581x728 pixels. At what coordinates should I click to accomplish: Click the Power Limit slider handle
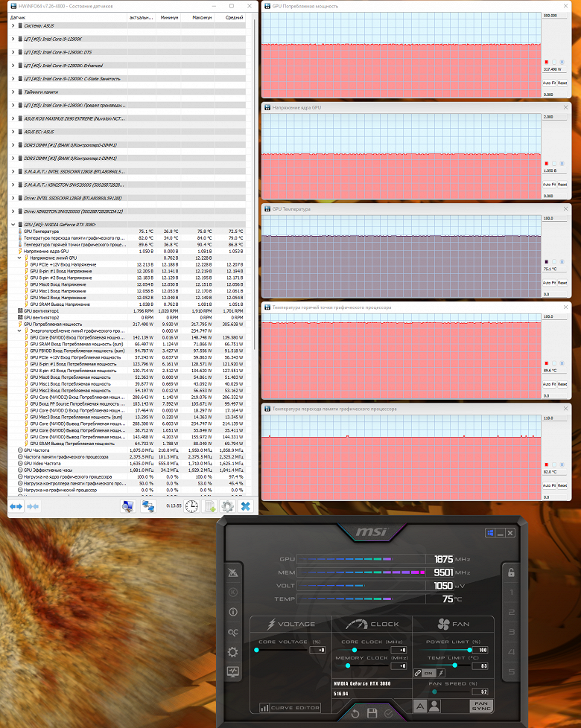pos(469,650)
